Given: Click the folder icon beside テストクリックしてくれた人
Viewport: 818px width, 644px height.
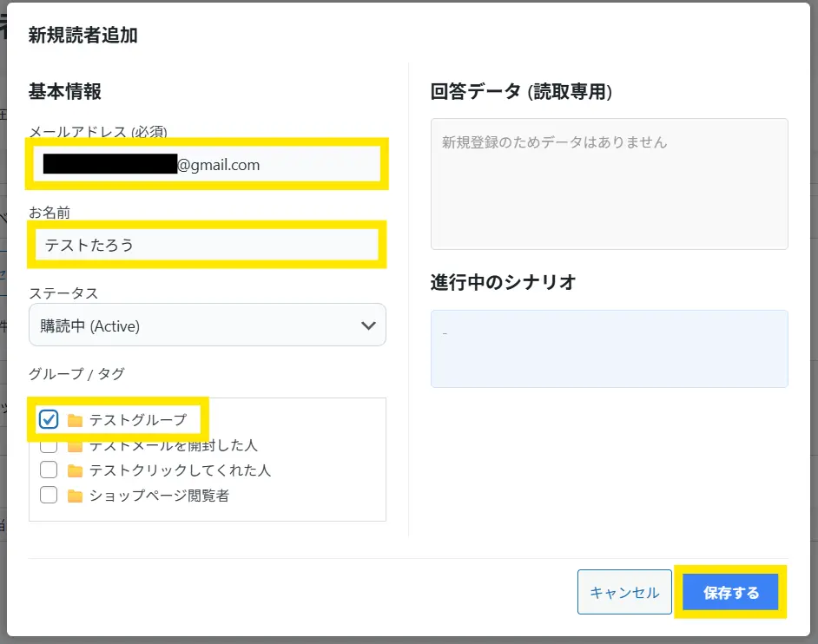Looking at the screenshot, I should tap(76, 470).
